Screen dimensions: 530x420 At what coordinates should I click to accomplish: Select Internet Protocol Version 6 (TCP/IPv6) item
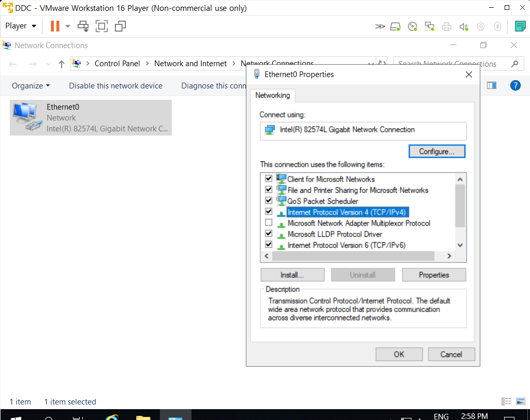coord(346,245)
